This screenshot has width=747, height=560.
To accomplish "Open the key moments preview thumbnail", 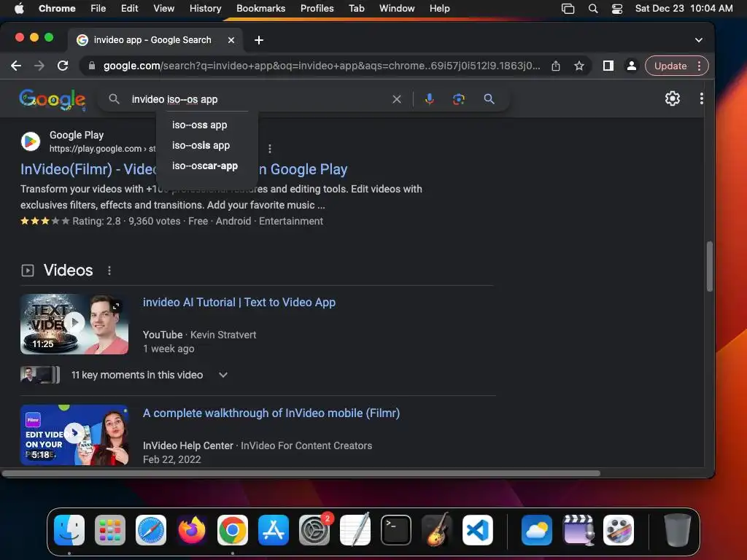I will pyautogui.click(x=40, y=375).
